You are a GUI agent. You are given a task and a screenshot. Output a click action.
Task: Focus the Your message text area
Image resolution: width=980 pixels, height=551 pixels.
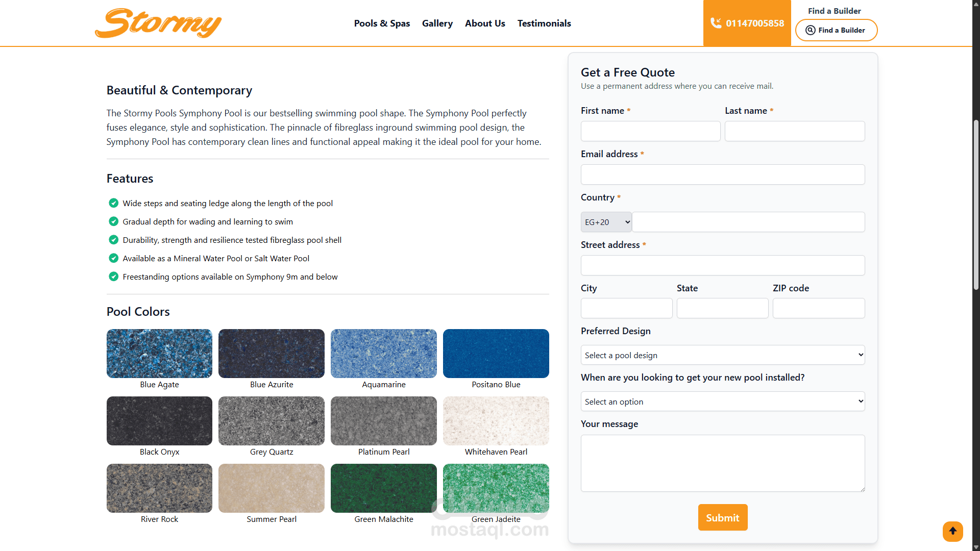coord(722,463)
